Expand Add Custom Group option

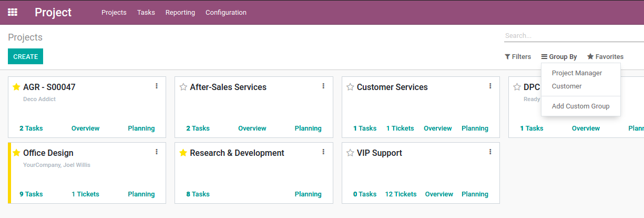click(x=581, y=106)
